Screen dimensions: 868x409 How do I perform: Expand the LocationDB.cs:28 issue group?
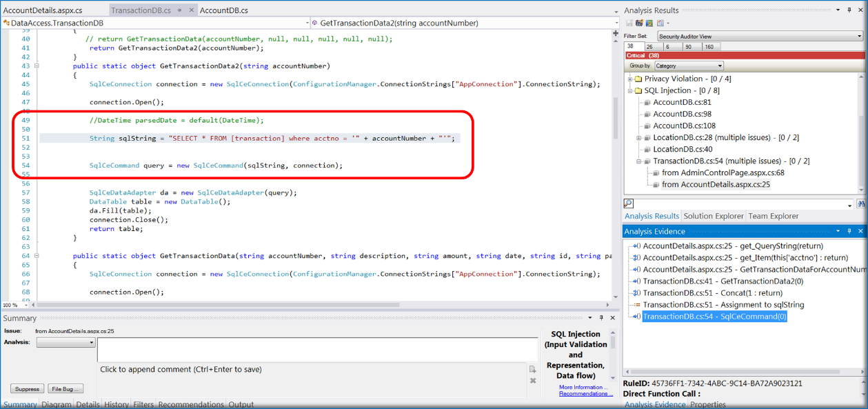point(638,137)
